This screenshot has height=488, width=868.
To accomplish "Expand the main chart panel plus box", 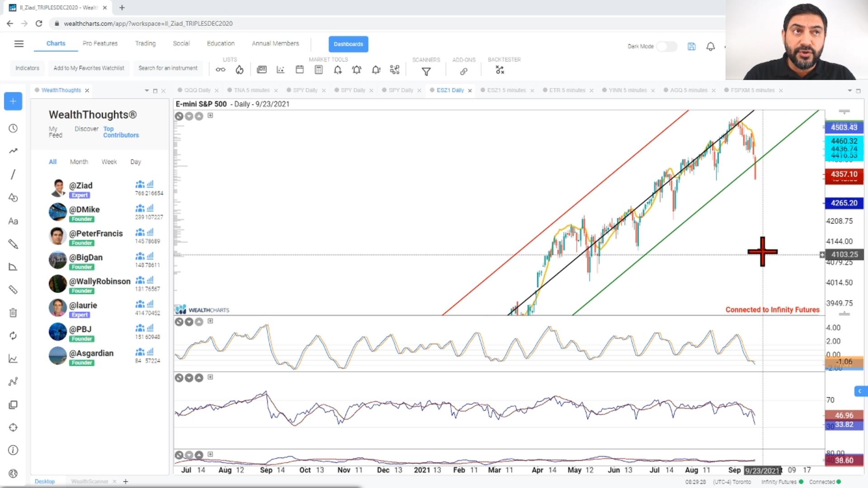I will point(210,115).
